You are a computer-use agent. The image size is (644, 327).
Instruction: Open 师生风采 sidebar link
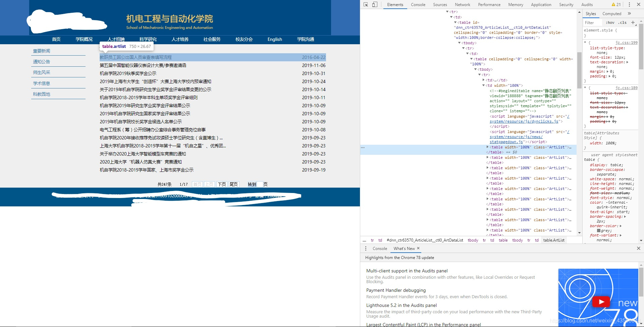click(42, 72)
